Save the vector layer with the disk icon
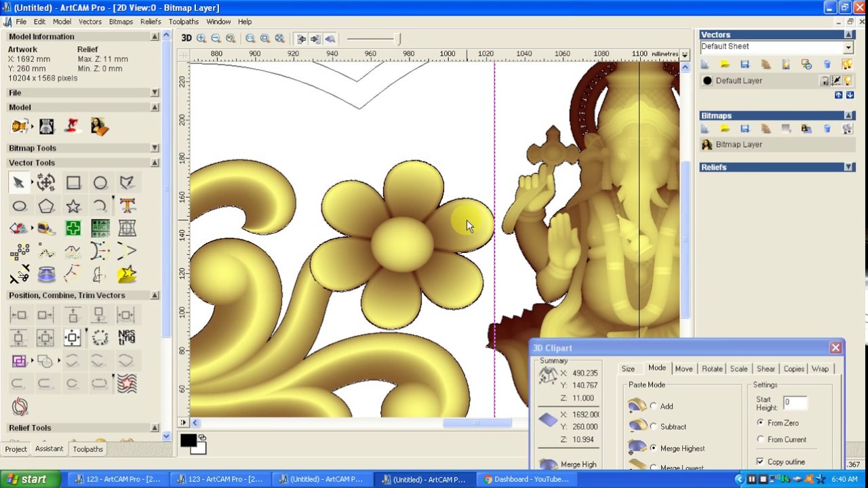The image size is (868, 488). point(745,64)
